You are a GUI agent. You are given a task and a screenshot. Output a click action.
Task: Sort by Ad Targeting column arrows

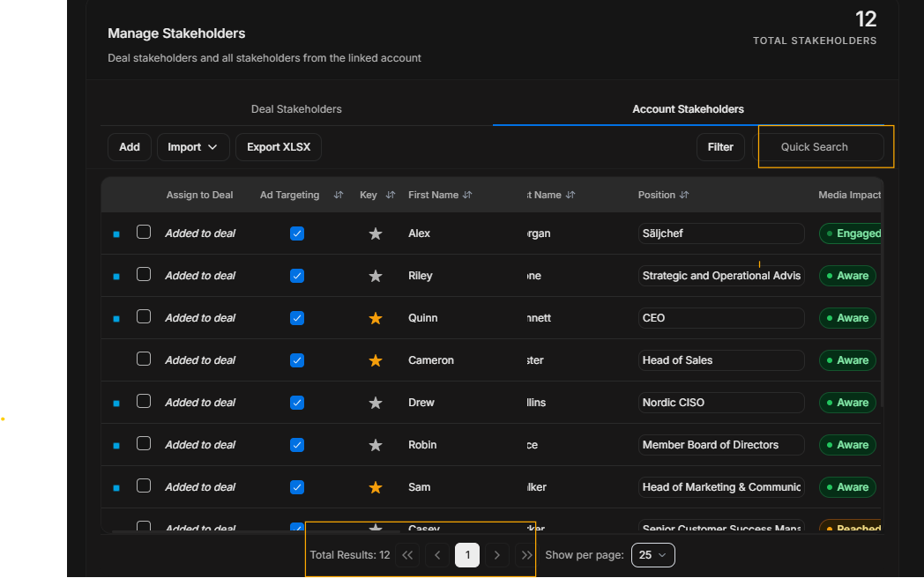[339, 195]
